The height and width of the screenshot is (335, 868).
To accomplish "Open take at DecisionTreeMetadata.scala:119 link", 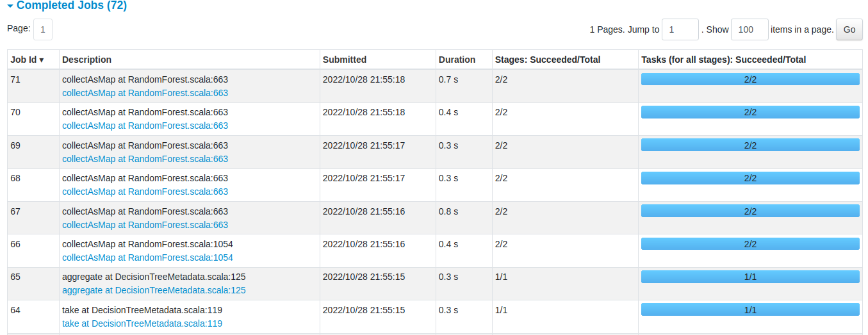I will point(142,323).
